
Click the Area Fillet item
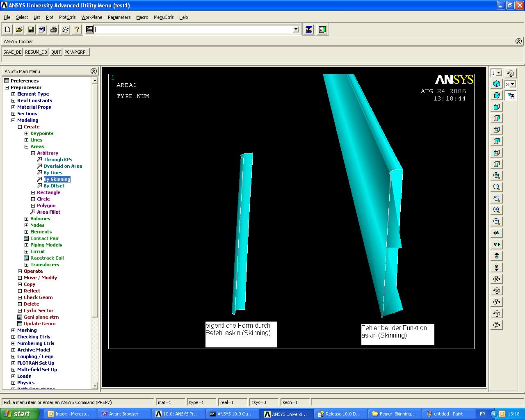48,212
